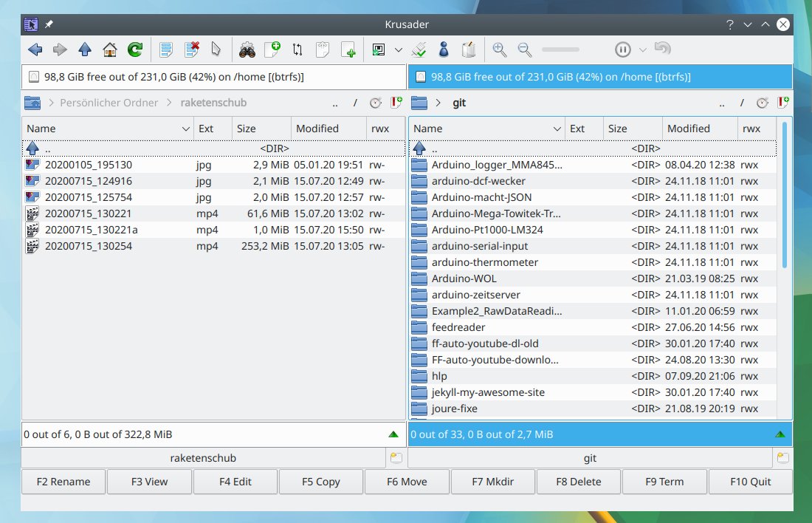This screenshot has height=523, width=812.
Task: Click the page with green cross icon
Action: [x=348, y=49]
